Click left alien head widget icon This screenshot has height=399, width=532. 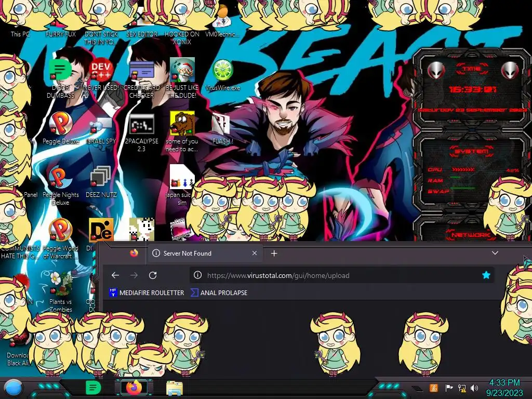pos(436,70)
